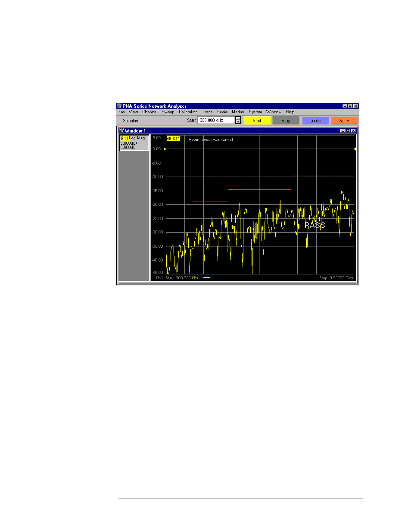411x532 pixels.
Task: Open the File menu
Action: pos(121,112)
